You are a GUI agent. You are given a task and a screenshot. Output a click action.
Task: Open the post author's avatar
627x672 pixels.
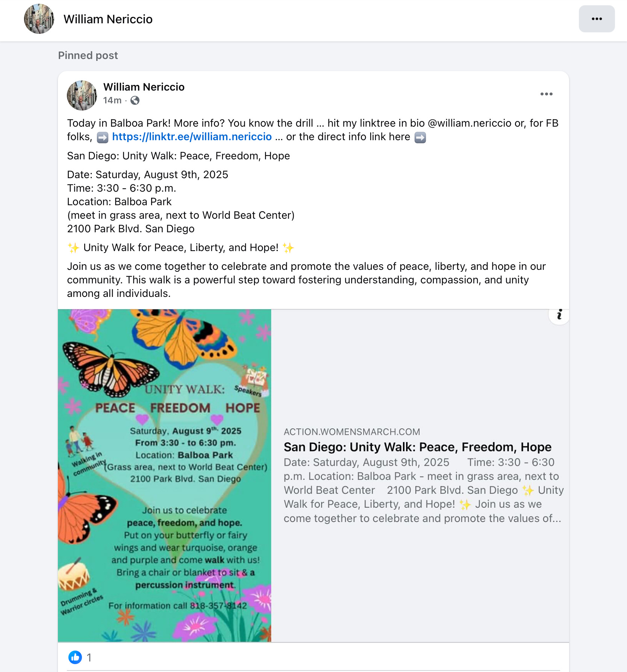[82, 95]
